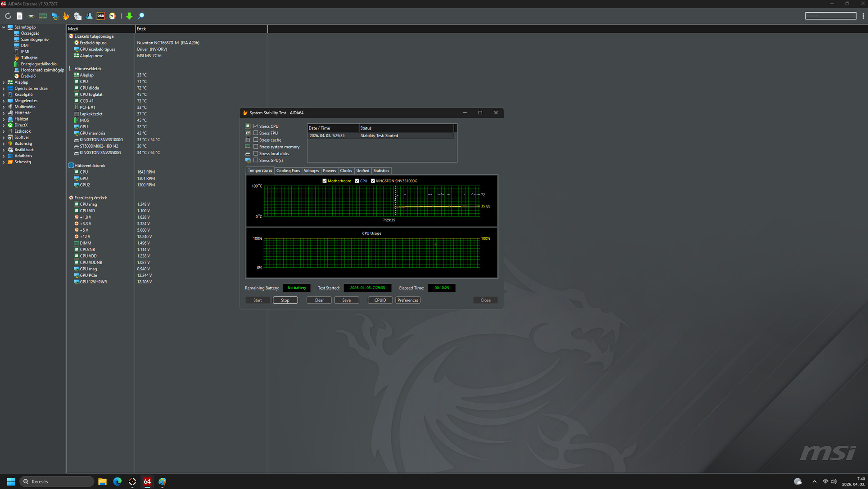Open the OSD panel icon
The width and height of the screenshot is (868, 489).
(x=100, y=16)
